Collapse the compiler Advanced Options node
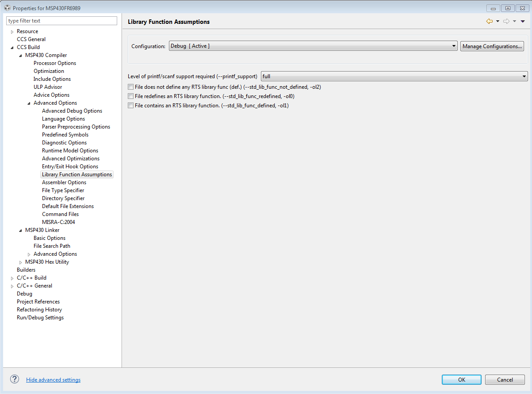 click(x=29, y=103)
